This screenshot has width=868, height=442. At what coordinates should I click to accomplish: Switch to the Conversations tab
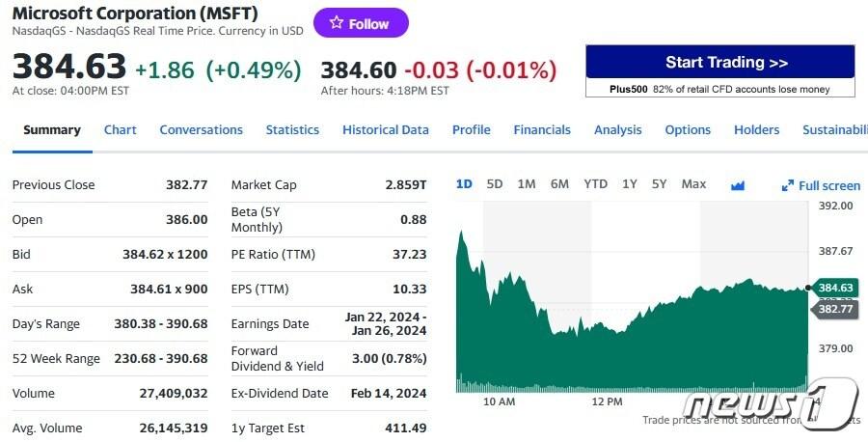coord(201,130)
